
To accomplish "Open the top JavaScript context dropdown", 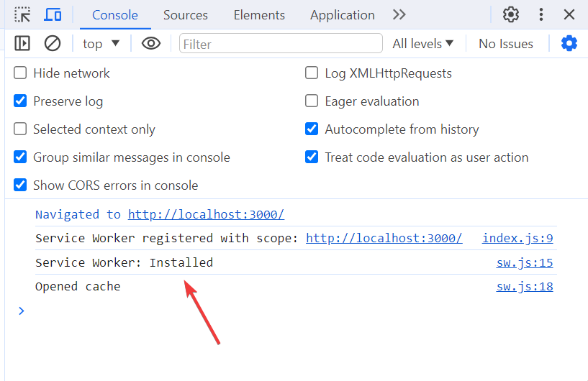I will coord(101,44).
